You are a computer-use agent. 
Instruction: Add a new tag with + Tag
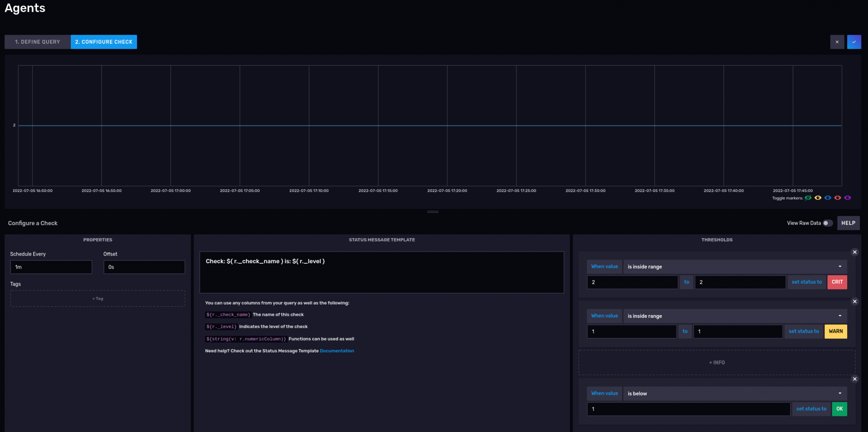tap(97, 298)
